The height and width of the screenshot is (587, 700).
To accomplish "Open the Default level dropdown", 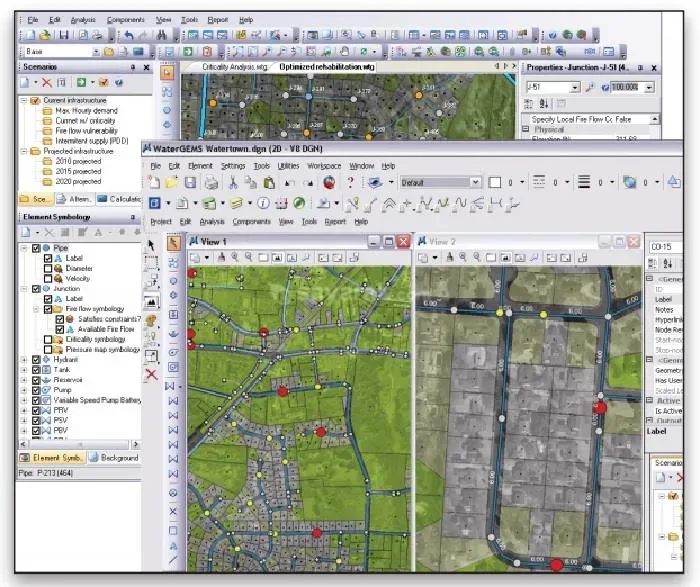I will tap(475, 182).
